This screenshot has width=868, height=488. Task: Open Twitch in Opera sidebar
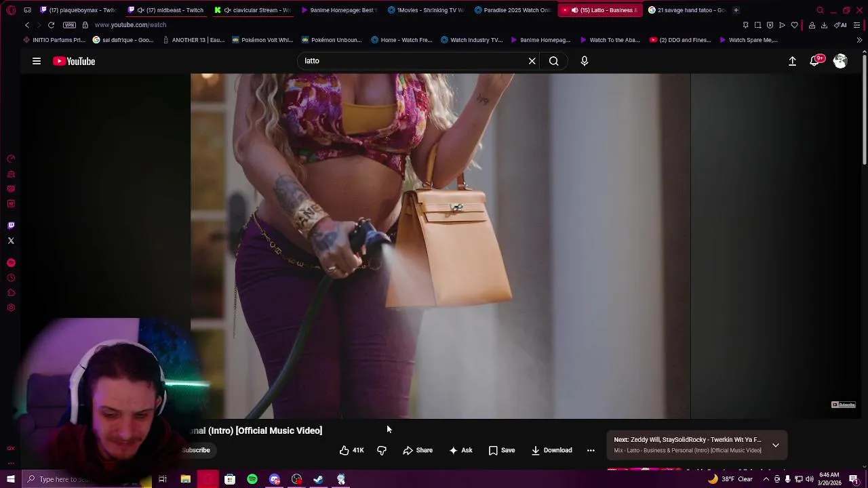(x=11, y=226)
